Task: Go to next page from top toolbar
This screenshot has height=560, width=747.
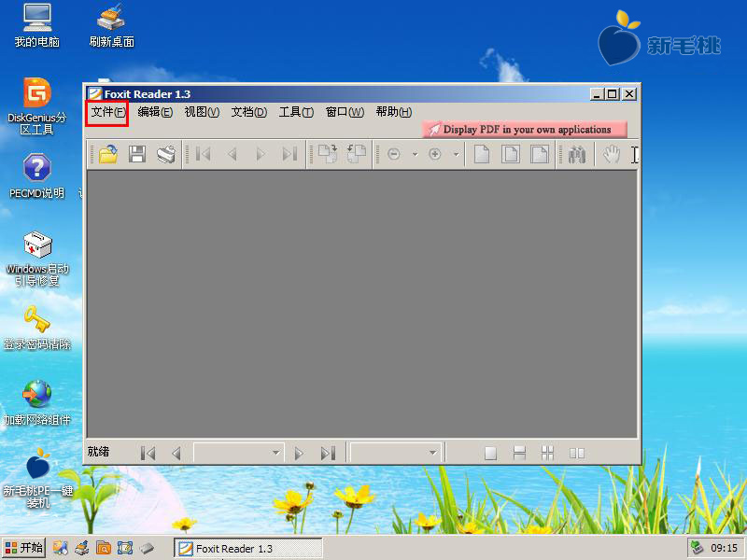Action: coord(261,154)
